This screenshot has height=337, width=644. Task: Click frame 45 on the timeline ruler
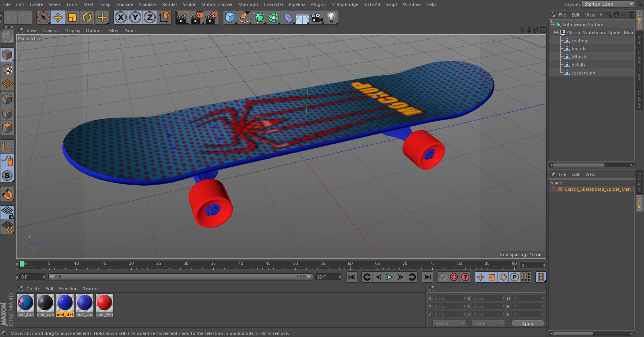click(268, 264)
